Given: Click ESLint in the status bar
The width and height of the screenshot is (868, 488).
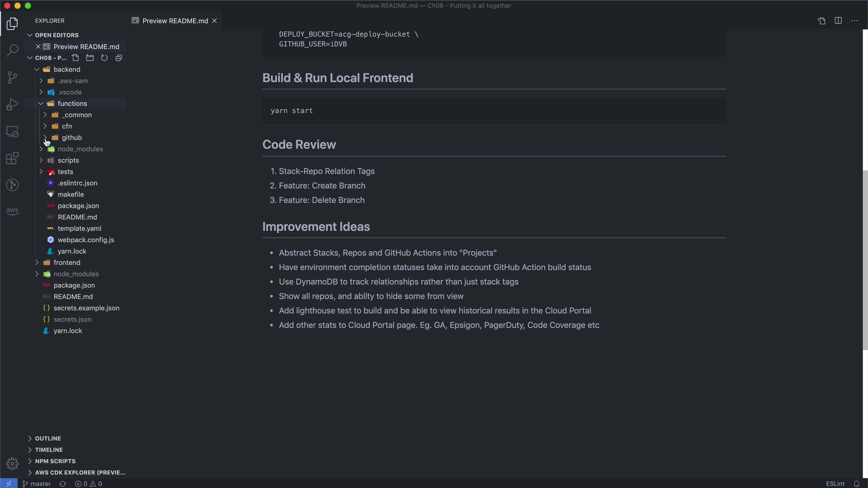Looking at the screenshot, I should tap(835, 483).
